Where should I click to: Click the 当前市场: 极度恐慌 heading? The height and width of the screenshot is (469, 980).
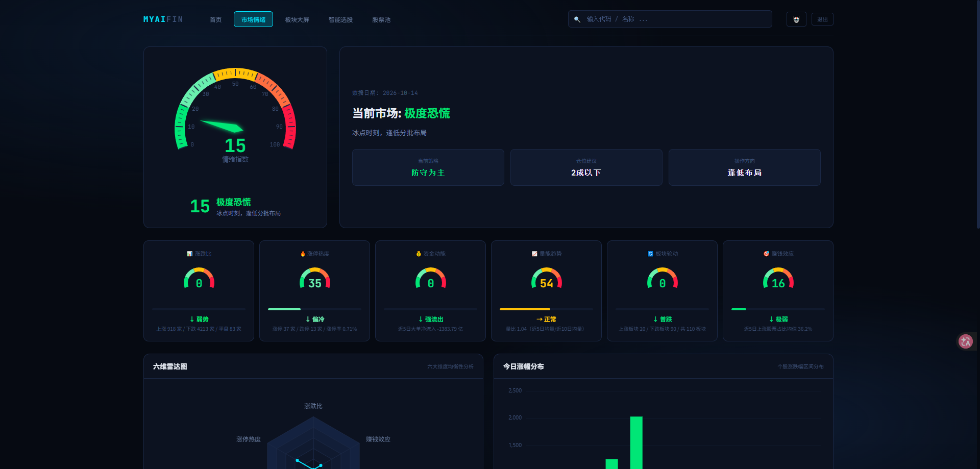tap(401, 113)
